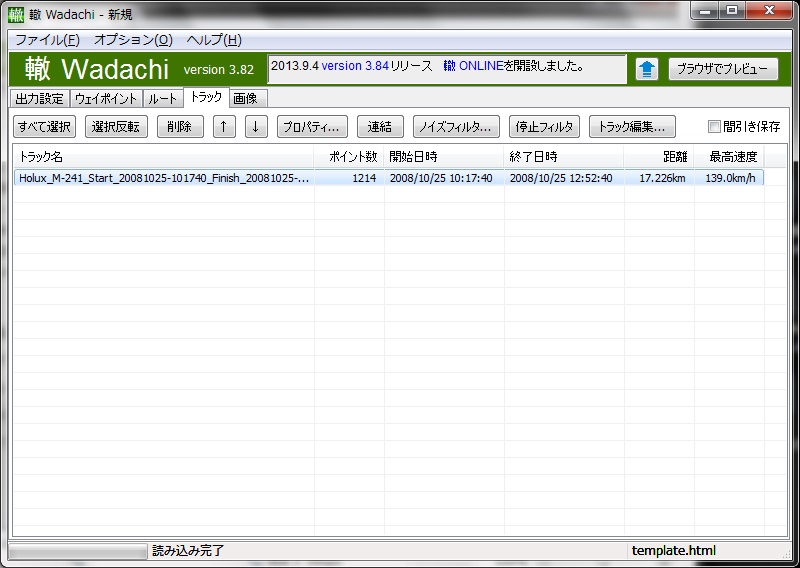Maximize the Wadachi window

point(732,10)
